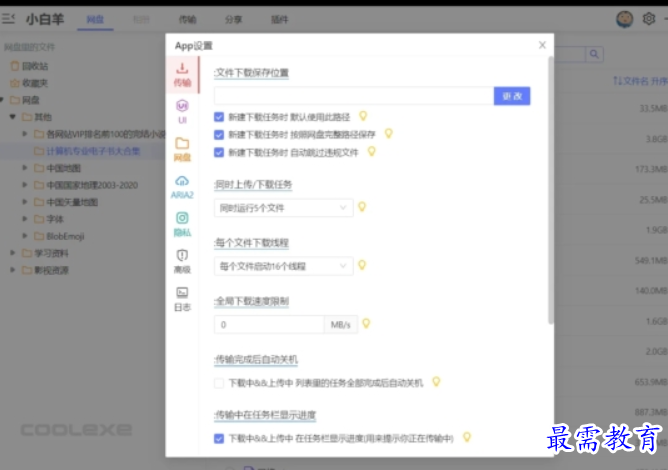Toggle 在任务栏显示进度 checkbox

pyautogui.click(x=219, y=438)
